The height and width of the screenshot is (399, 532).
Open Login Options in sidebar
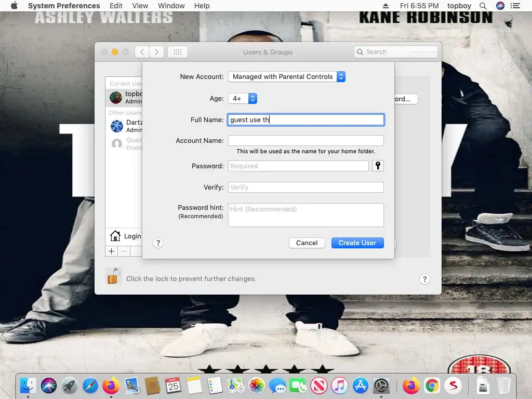125,236
